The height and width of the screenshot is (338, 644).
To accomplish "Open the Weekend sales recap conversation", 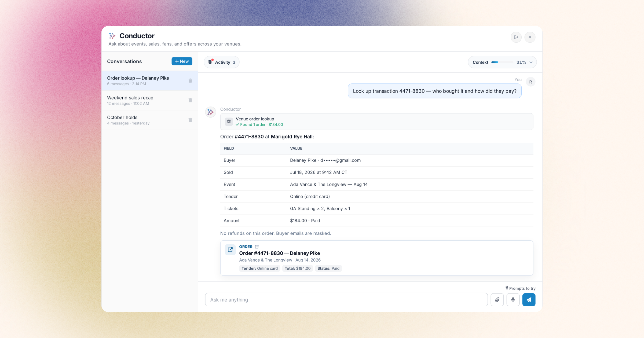I will (150, 100).
